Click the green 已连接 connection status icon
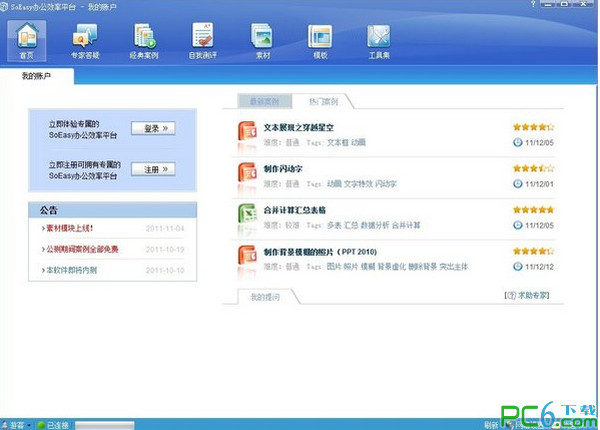Screen dimensions: 600x430 [x=41, y=425]
